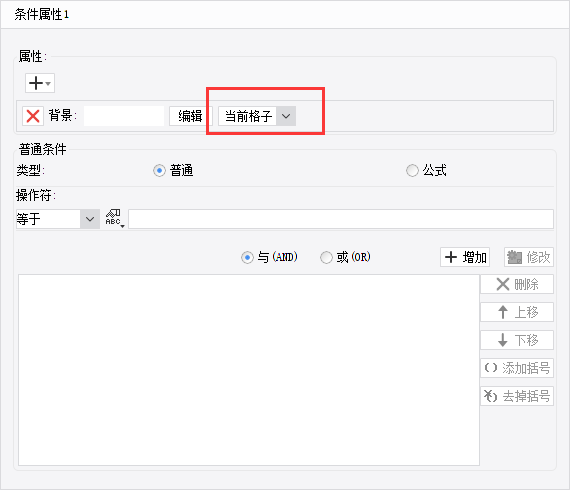Click the ABC value type icon
Screen dimensions: 570x490
(114, 218)
